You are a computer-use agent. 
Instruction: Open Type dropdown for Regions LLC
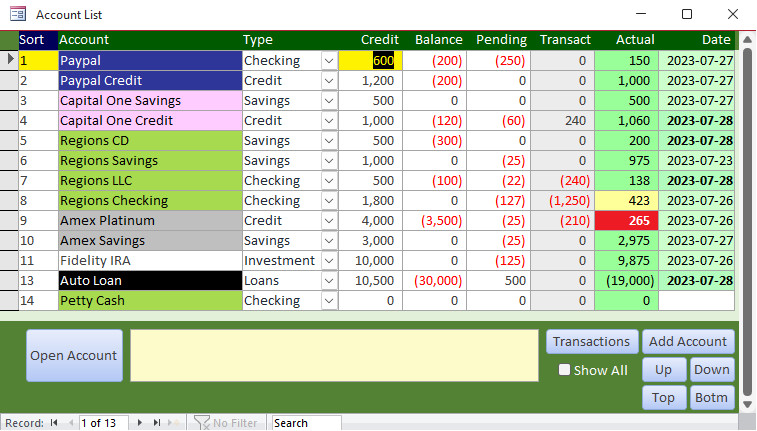[x=329, y=181]
